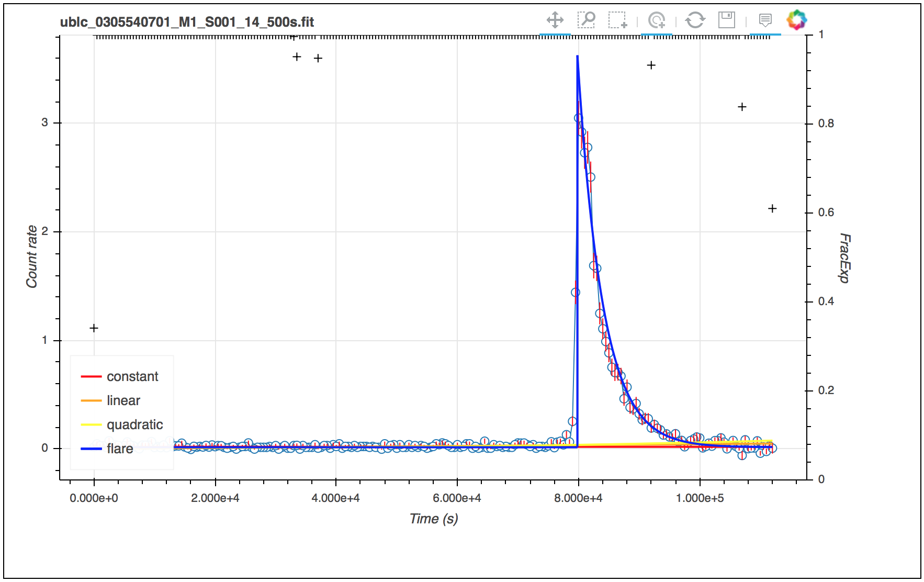Image resolution: width=924 pixels, height=582 pixels.
Task: Click the 'constant' legend entry
Action: (x=132, y=377)
